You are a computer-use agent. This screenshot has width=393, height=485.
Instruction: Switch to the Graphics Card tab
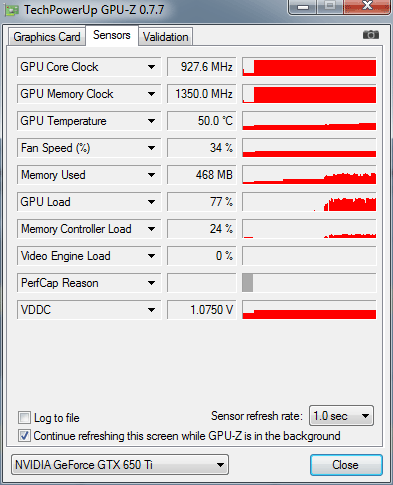[47, 37]
